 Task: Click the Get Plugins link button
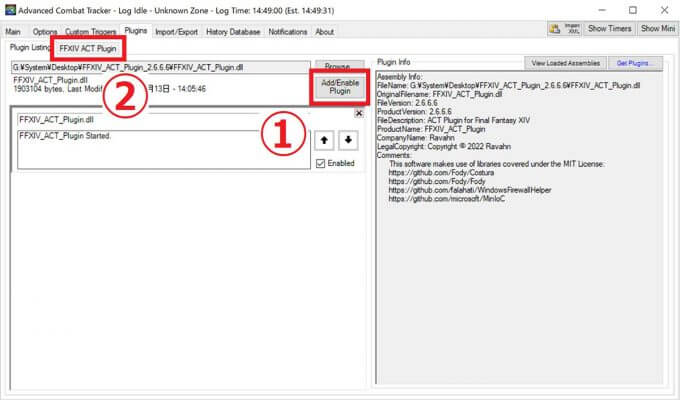[x=636, y=63]
